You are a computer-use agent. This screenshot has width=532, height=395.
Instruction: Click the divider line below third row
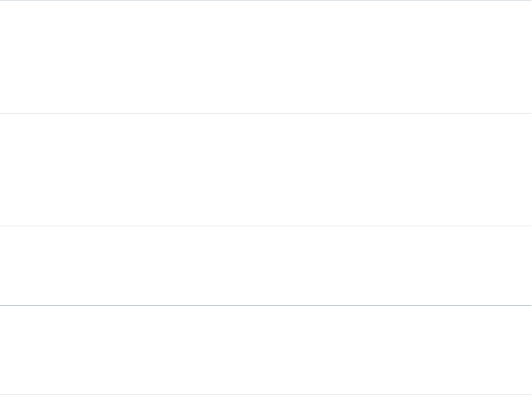(266, 305)
